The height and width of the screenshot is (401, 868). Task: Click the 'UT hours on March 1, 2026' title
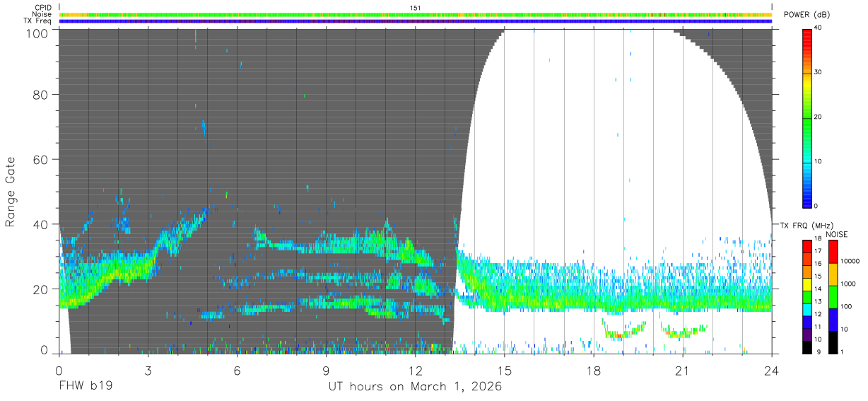tap(415, 387)
